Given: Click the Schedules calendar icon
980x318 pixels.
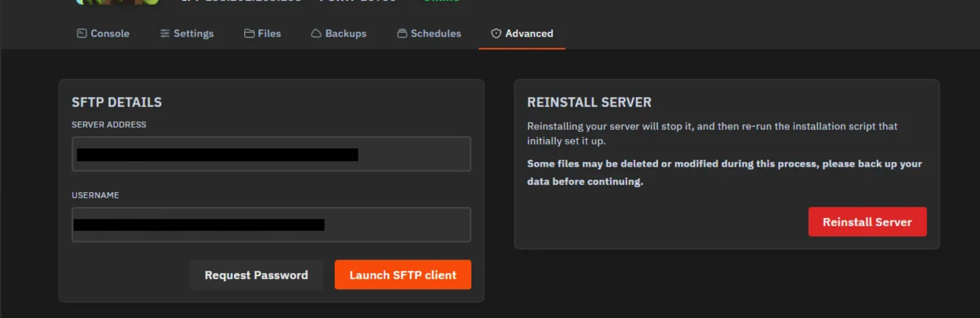Looking at the screenshot, I should tap(402, 33).
